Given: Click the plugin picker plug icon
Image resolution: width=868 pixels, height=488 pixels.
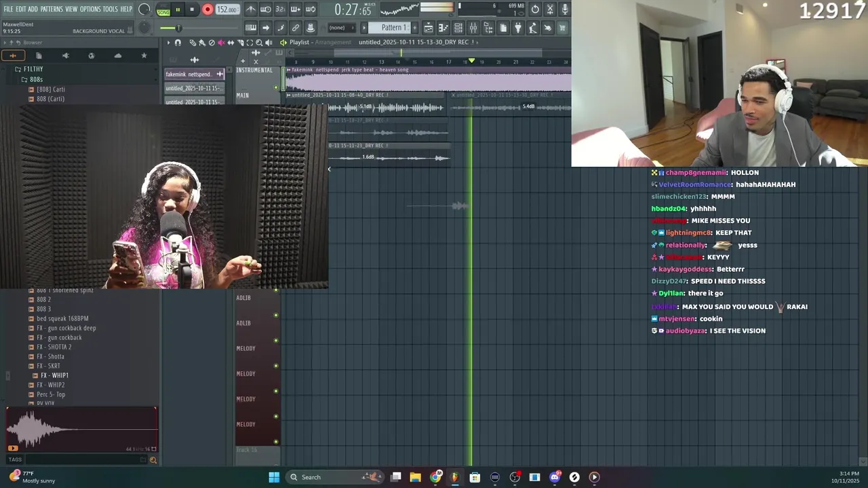Looking at the screenshot, I should pyautogui.click(x=518, y=28).
